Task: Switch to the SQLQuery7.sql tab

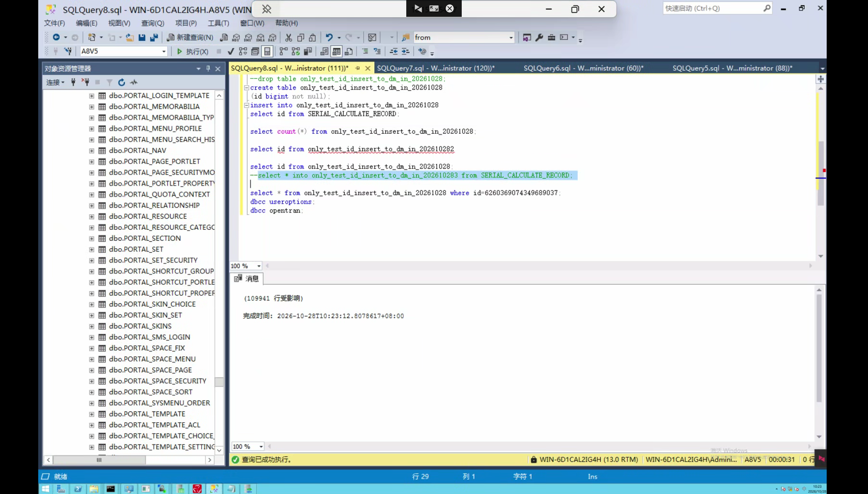Action: pos(436,68)
